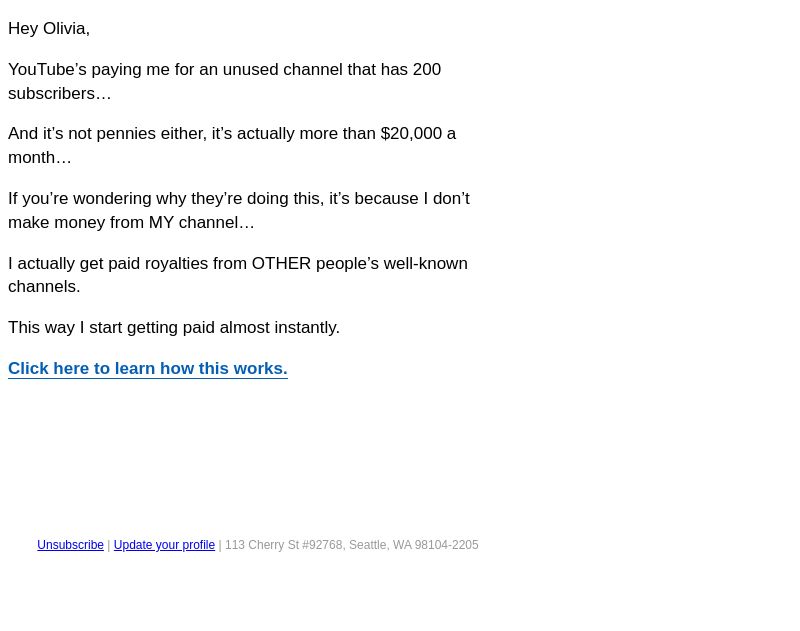Open the 'Click here to learn how this works' link
The width and height of the screenshot is (800, 631).
click(x=148, y=368)
